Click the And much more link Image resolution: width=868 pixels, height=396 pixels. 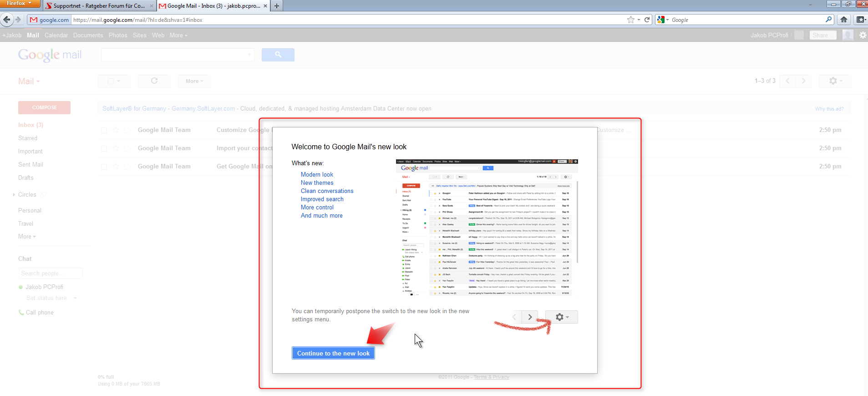pos(321,215)
